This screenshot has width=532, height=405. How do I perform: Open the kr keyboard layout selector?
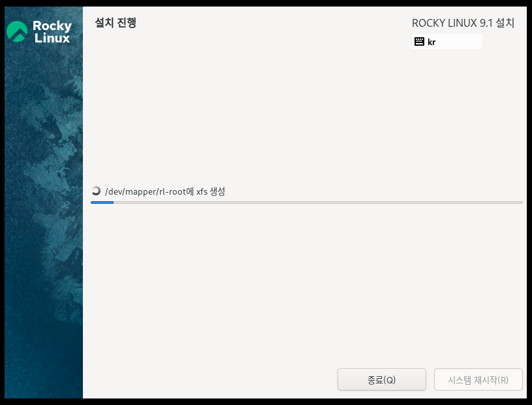[x=447, y=42]
